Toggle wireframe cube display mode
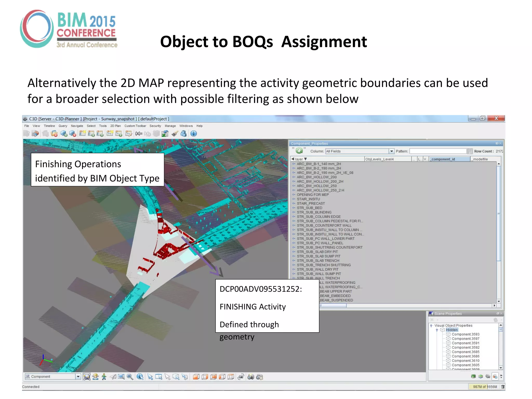The image size is (532, 399). 231,377
